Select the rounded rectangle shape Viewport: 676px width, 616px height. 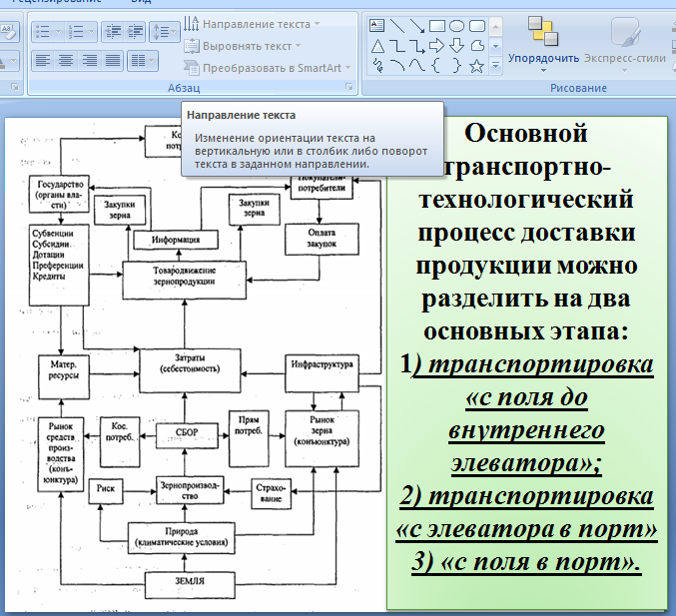477,26
